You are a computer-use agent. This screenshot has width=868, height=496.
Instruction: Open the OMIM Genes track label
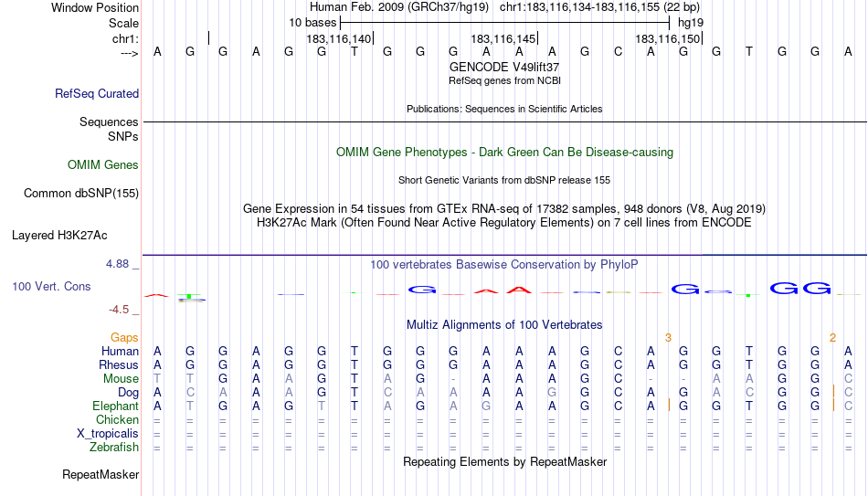pos(103,165)
